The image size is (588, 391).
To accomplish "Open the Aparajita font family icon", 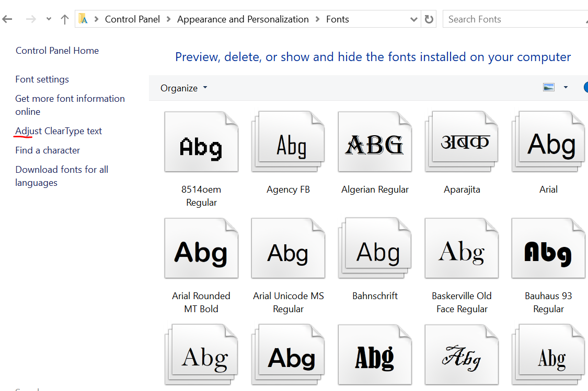I will [x=462, y=143].
